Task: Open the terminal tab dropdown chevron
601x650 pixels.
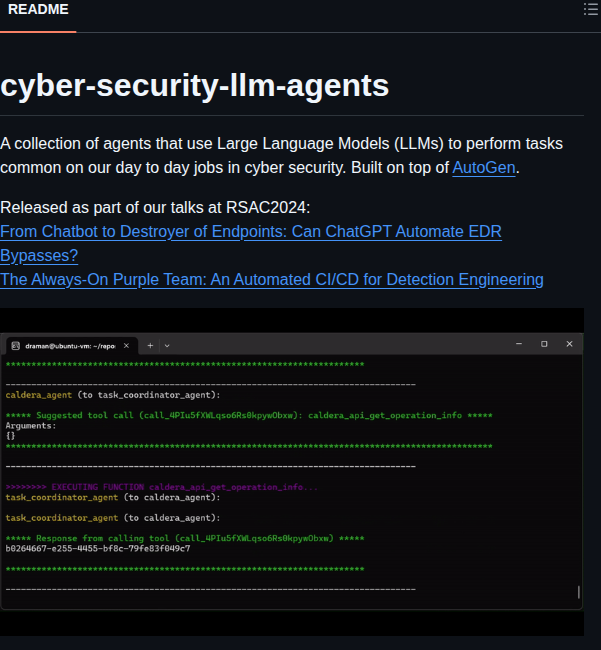Action: click(167, 346)
